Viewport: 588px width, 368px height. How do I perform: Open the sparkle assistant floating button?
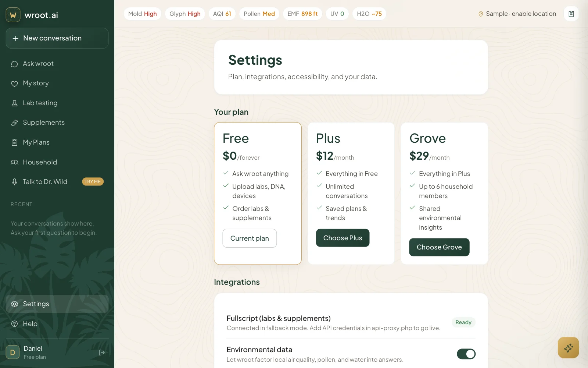[x=568, y=347]
